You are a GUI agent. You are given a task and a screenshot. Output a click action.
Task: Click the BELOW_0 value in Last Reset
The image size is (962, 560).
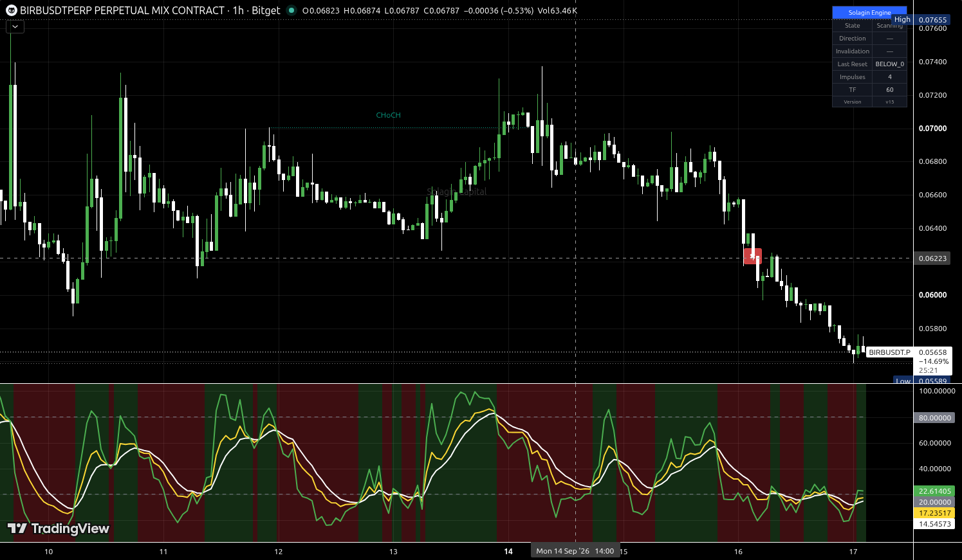[889, 64]
